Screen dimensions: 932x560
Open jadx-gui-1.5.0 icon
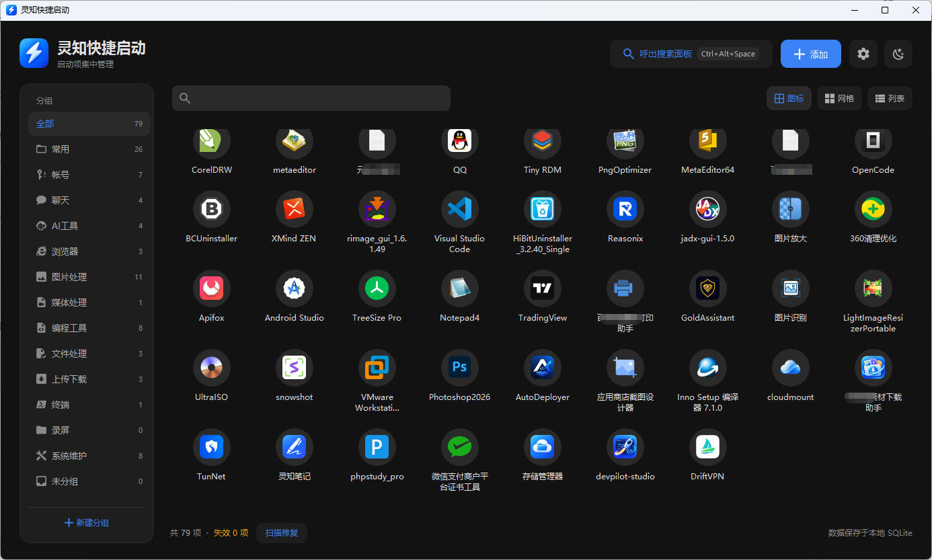click(x=708, y=209)
